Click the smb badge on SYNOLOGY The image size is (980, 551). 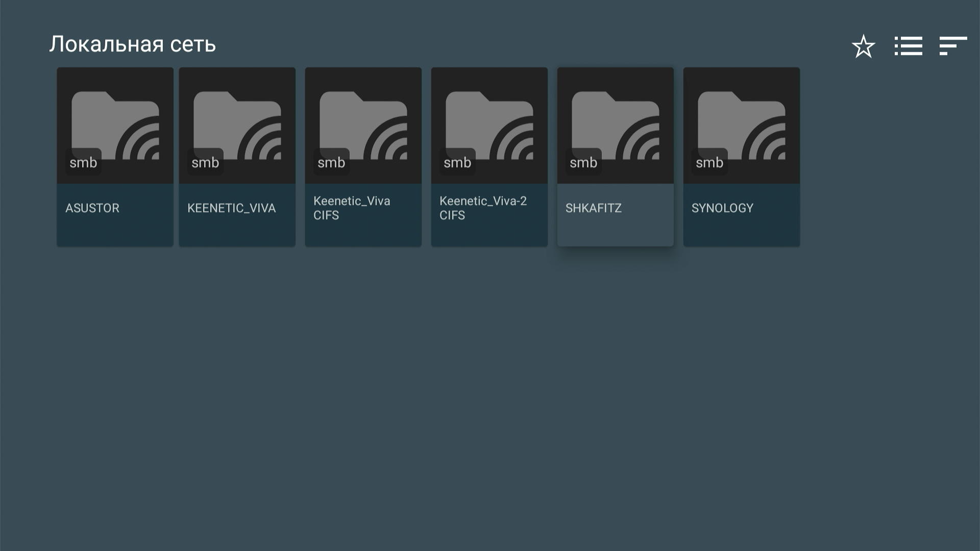click(x=709, y=162)
